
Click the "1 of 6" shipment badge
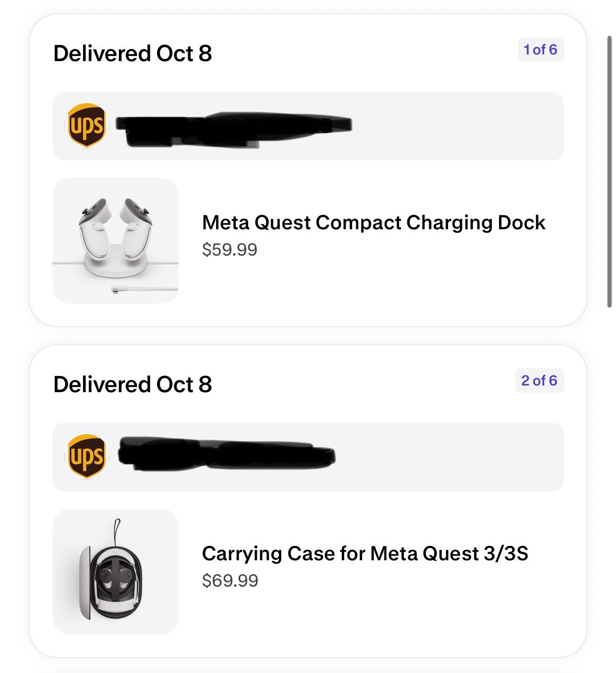click(541, 50)
